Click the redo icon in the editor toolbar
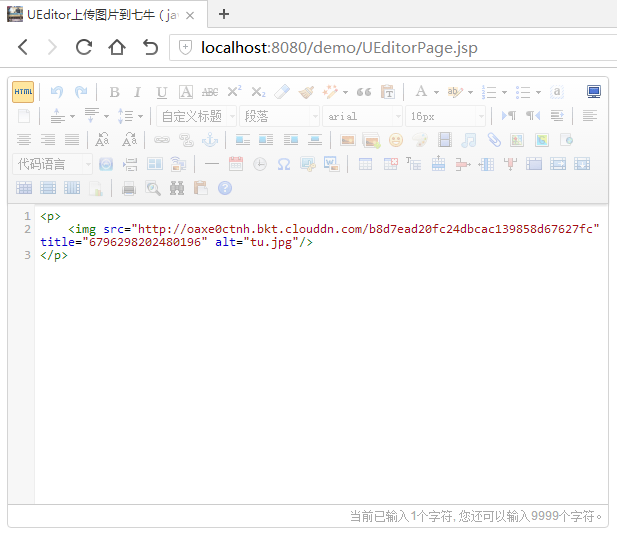This screenshot has width=617, height=536. (x=81, y=92)
